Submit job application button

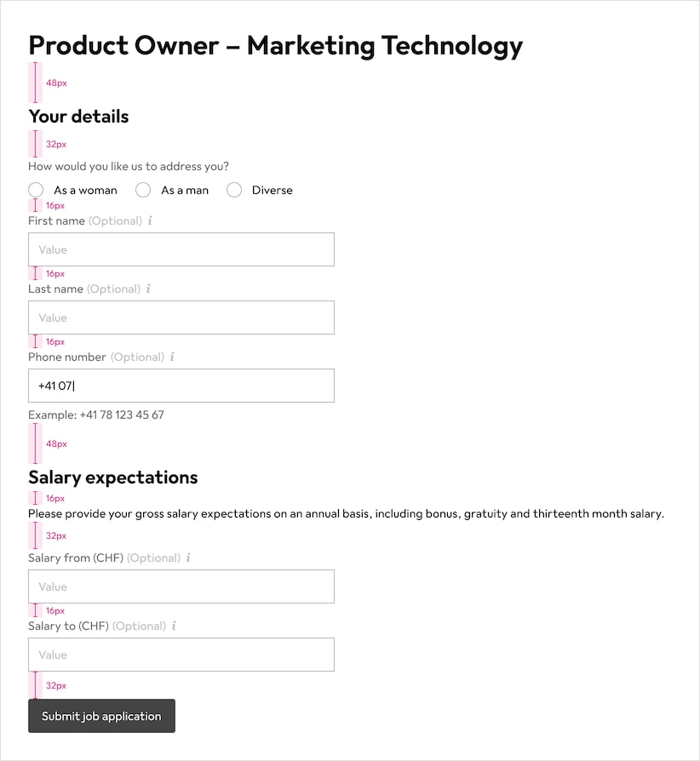coord(101,716)
